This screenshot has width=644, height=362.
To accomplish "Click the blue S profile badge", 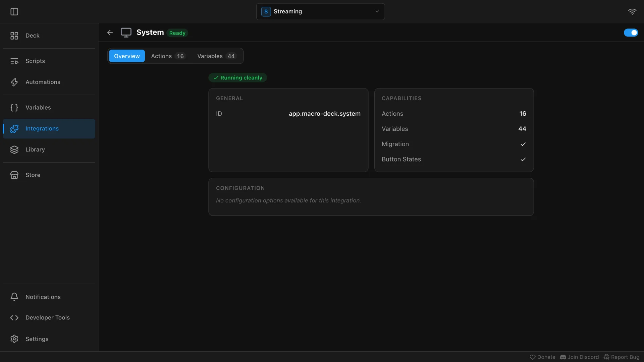I will [266, 11].
